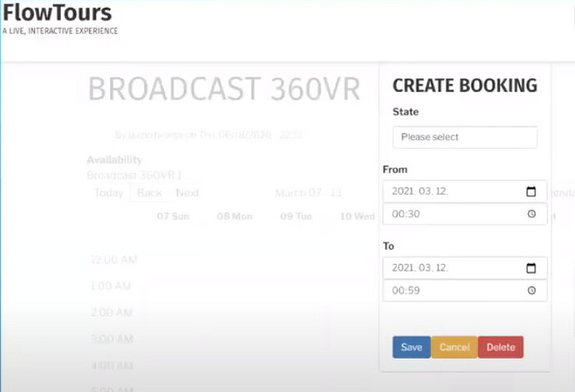The height and width of the screenshot is (392, 575).
Task: Click the Availability heading
Action: pos(114,160)
